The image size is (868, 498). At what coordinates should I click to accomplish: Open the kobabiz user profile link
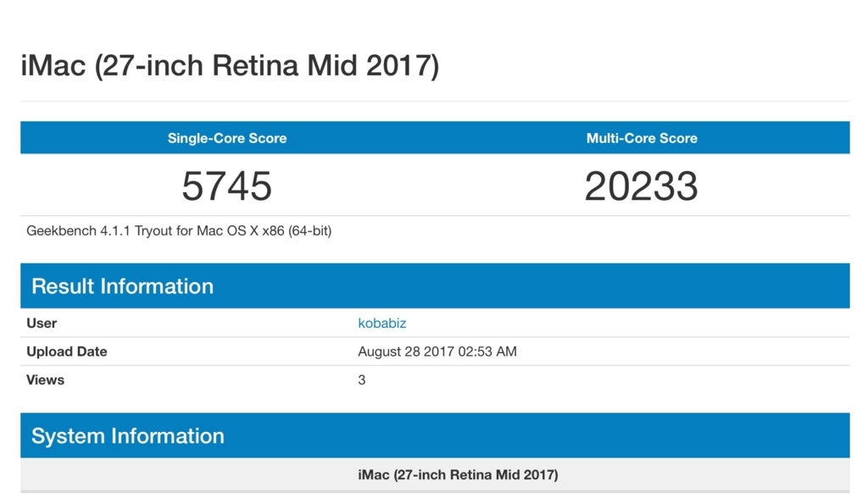pyautogui.click(x=382, y=324)
